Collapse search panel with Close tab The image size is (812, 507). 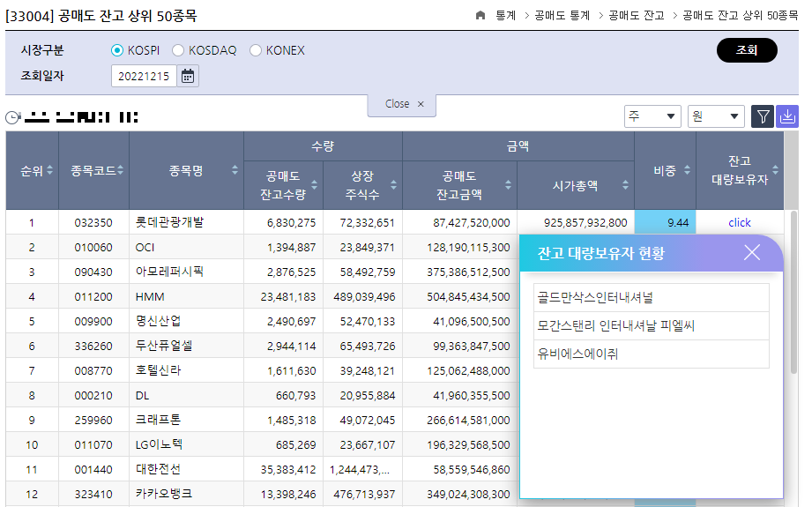pyautogui.click(x=402, y=104)
